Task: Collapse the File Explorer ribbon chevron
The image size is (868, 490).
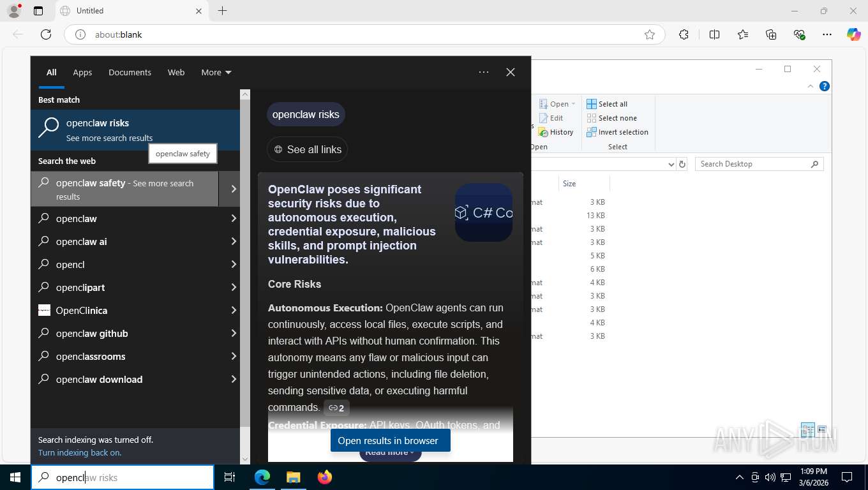Action: tap(811, 86)
